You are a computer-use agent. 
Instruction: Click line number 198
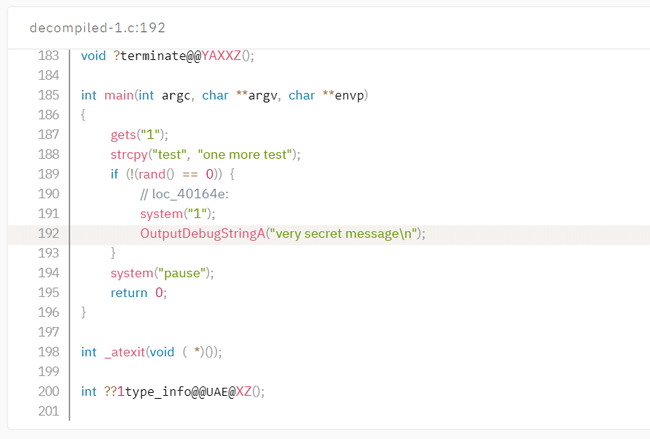pos(48,351)
